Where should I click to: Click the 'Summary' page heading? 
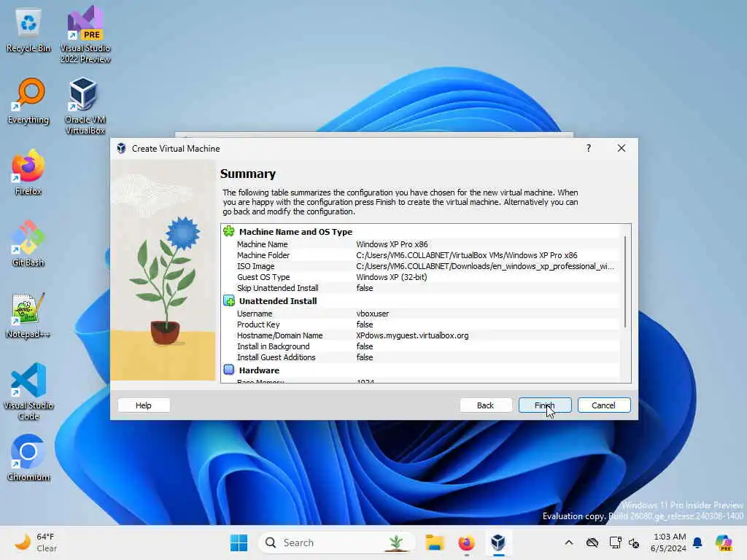tap(248, 174)
